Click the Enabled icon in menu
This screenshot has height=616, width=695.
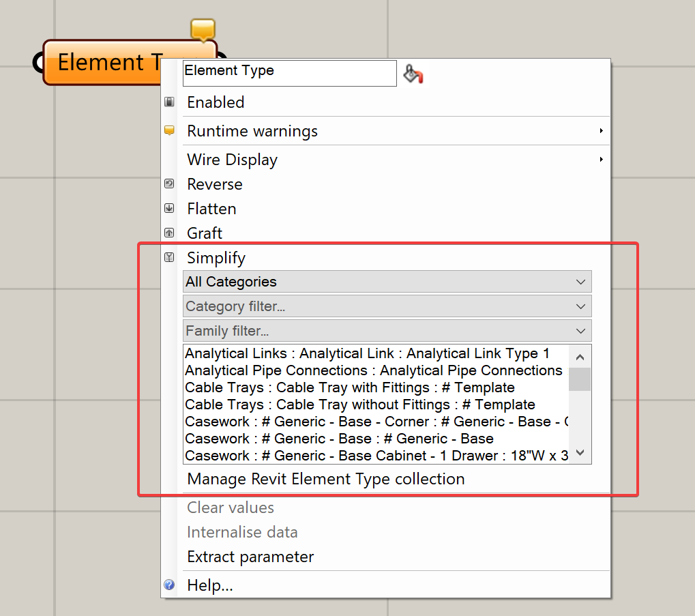coord(169,102)
